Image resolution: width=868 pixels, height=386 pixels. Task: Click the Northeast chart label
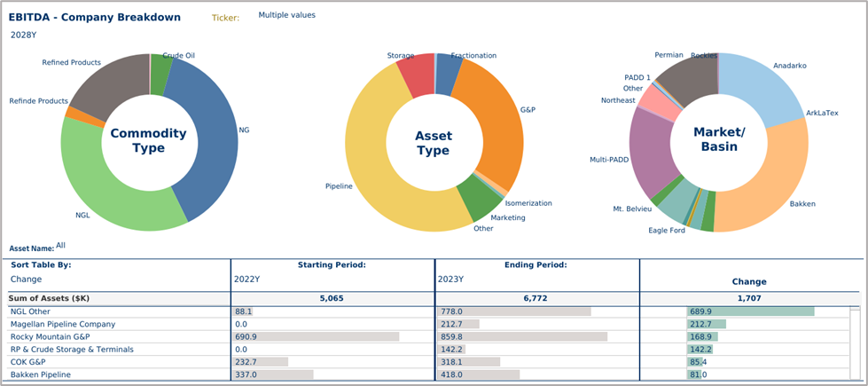click(x=618, y=100)
